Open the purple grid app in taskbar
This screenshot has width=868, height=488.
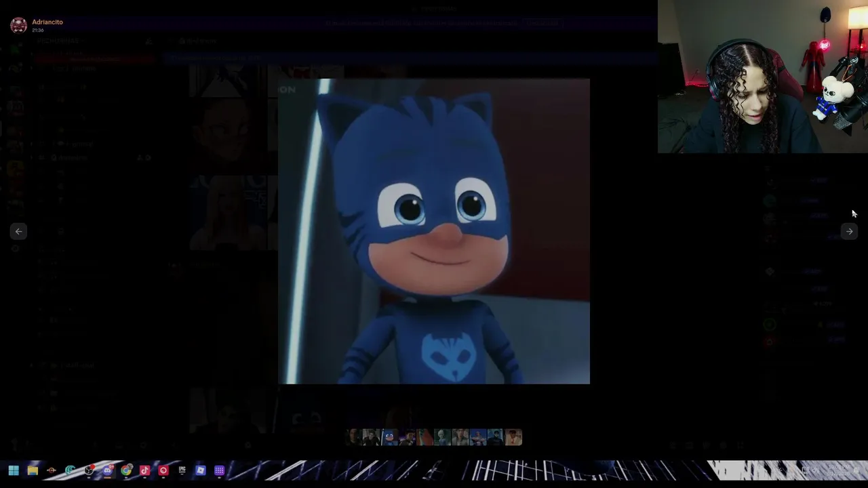pos(219,470)
